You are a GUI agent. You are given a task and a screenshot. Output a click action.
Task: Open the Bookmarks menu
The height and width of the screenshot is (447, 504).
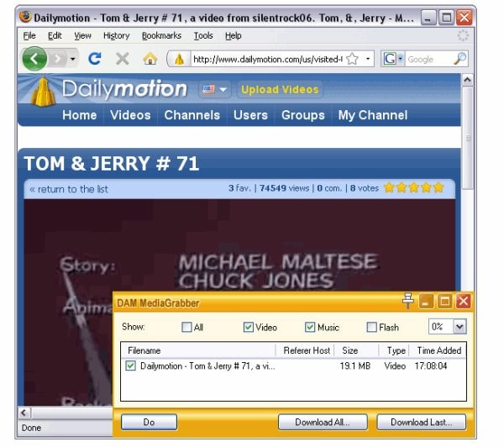(x=161, y=35)
